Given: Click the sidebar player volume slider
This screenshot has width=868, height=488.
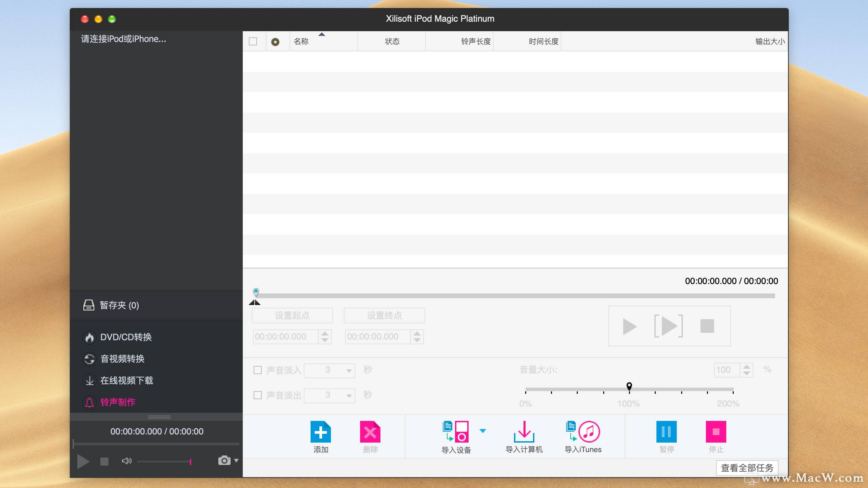Looking at the screenshot, I should click(x=164, y=462).
